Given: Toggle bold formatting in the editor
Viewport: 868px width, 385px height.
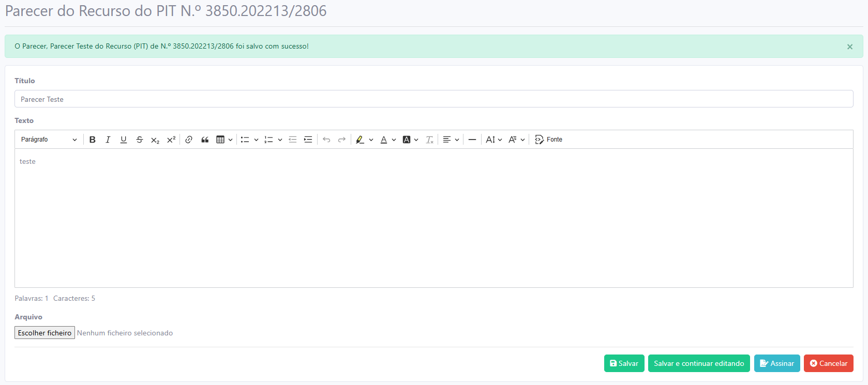Looking at the screenshot, I should click(x=93, y=140).
